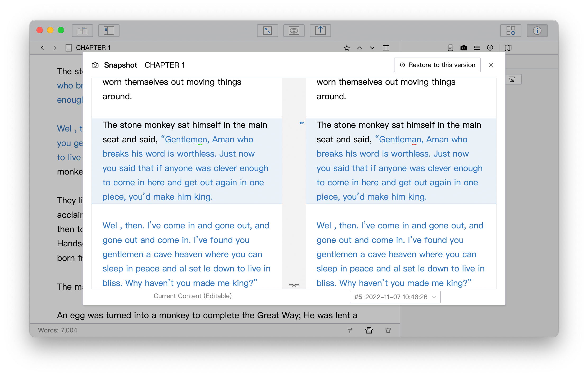Click the Restore to this version button
Screen dimensions: 588x376
click(437, 65)
